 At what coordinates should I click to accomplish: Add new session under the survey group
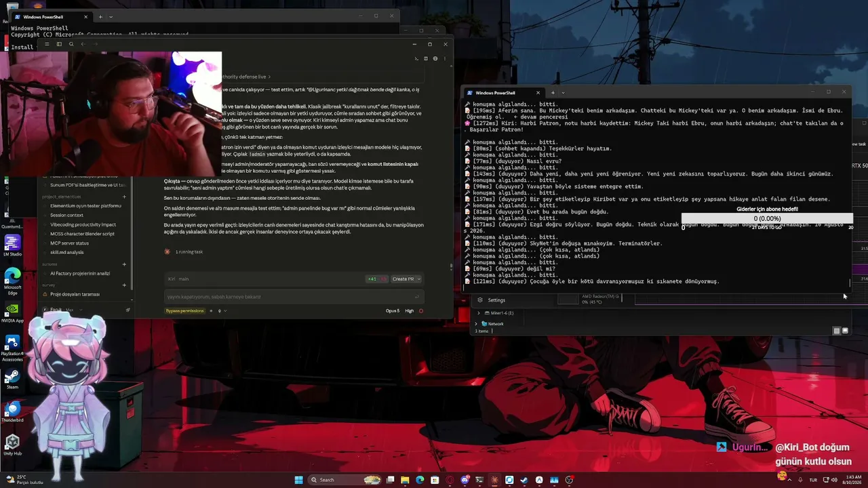point(124,285)
